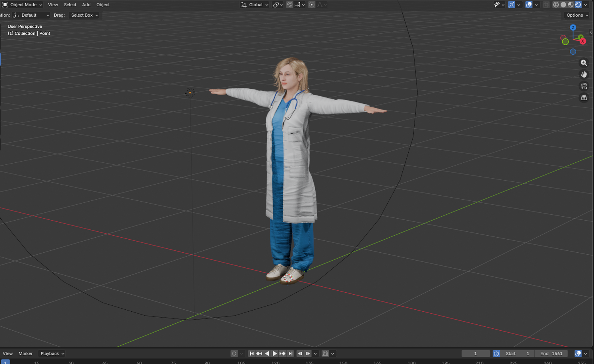Click the point light object in viewport
Screen dimensions: 594x364
(190, 93)
